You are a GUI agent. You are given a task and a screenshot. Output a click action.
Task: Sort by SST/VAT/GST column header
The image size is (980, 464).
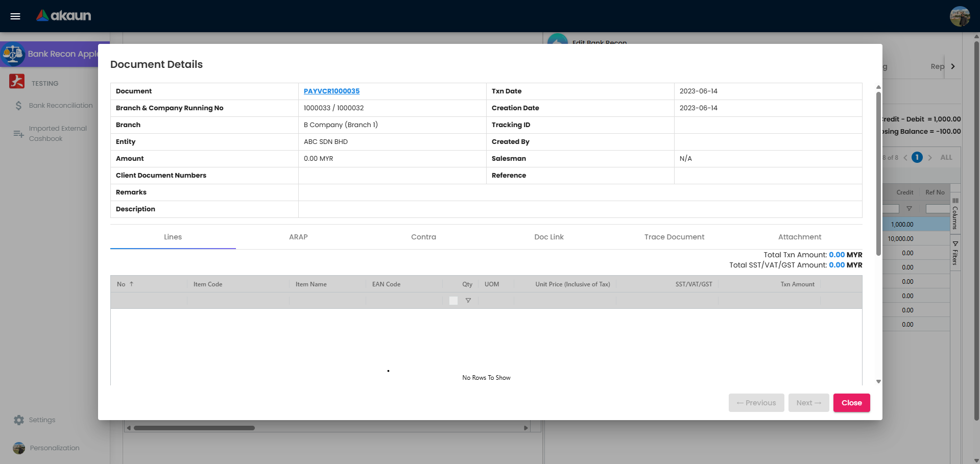pos(694,284)
